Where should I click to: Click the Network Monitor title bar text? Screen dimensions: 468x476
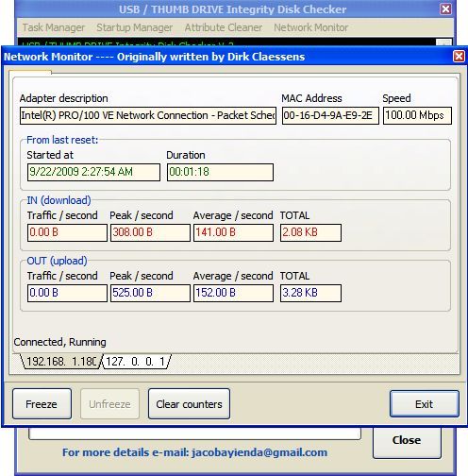154,57
